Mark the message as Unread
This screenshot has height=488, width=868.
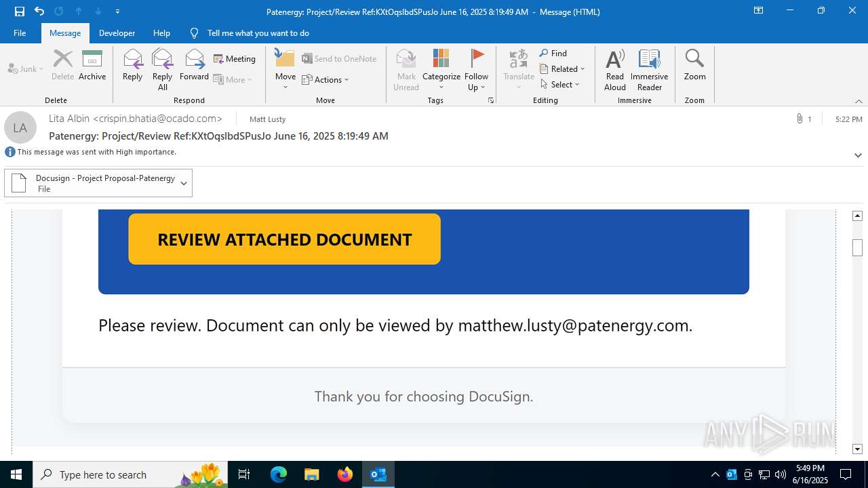[x=406, y=70]
